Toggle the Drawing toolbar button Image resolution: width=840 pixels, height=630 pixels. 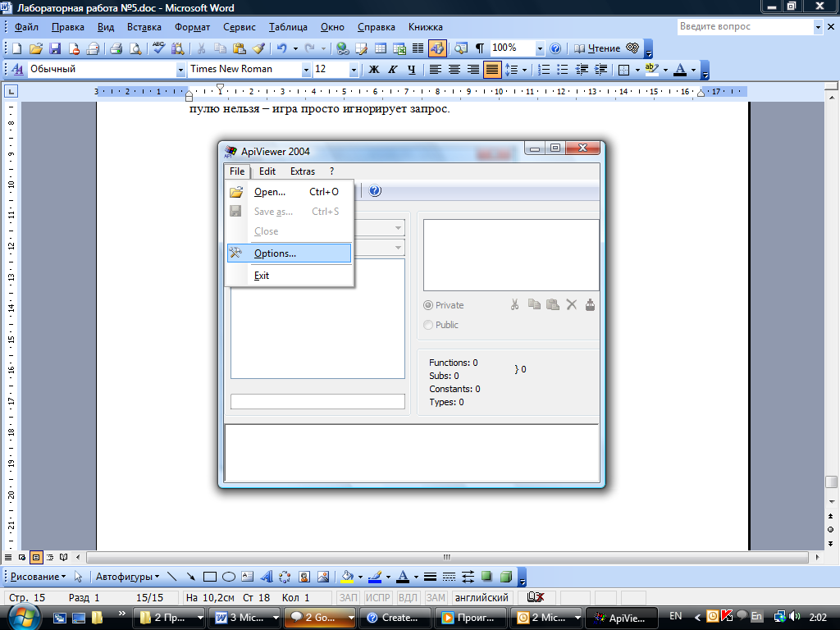point(437,48)
